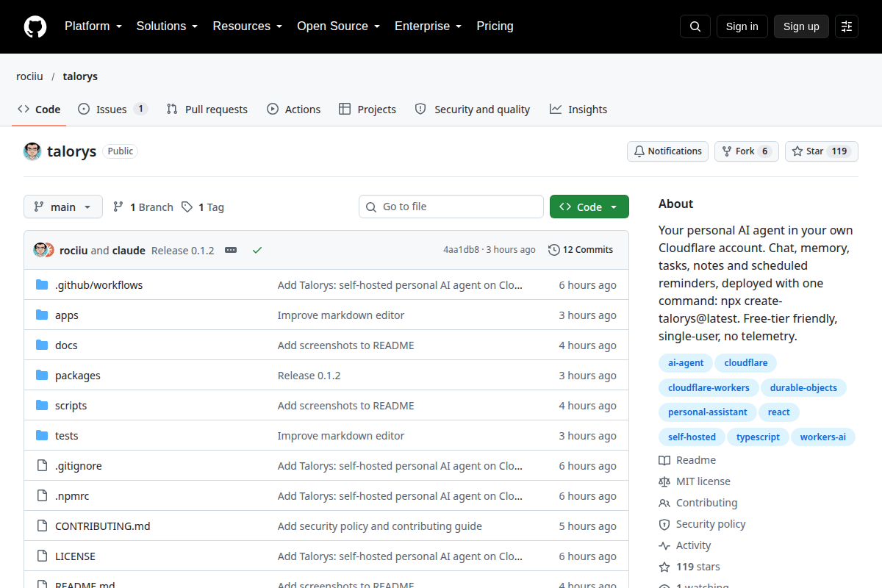
Task: View the green check status for latest commit
Action: [257, 250]
